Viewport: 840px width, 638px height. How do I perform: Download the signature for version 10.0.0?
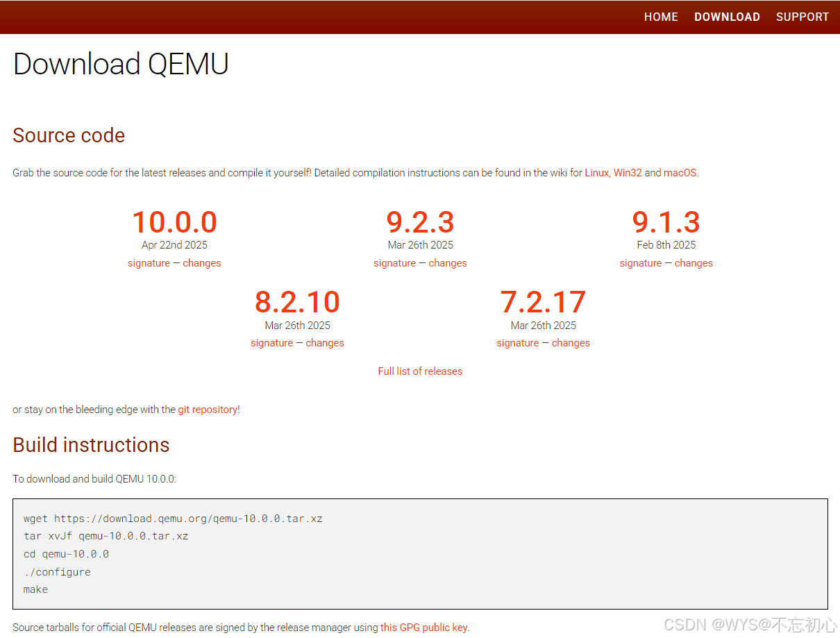[x=149, y=262]
